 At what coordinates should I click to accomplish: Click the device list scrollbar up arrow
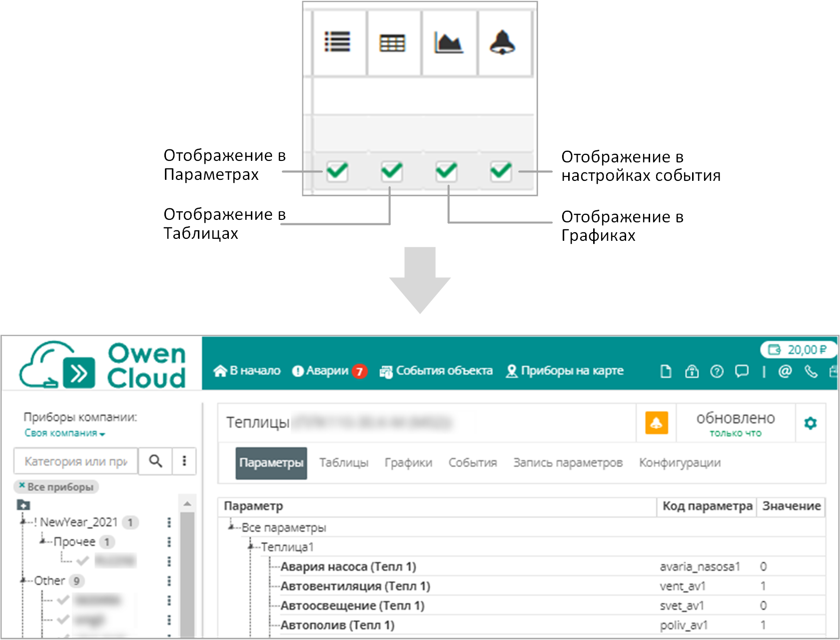(x=187, y=504)
